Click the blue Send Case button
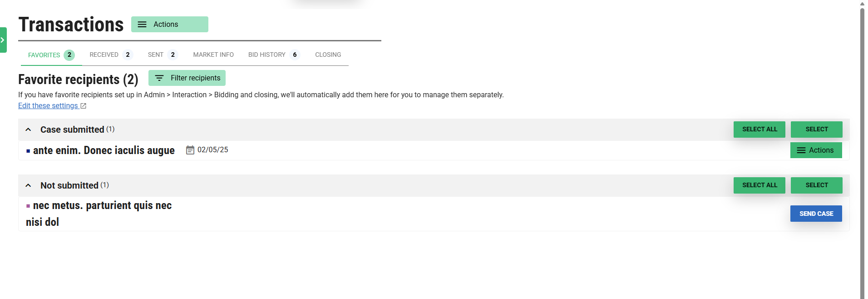This screenshot has height=299, width=868. click(x=816, y=214)
